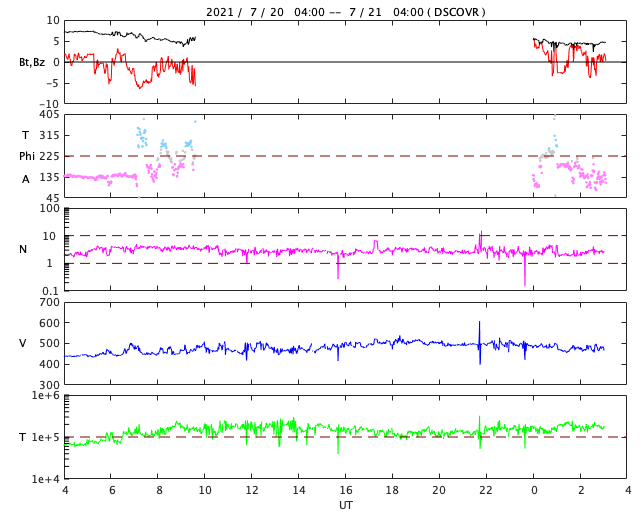
Task: Click the '22' hour label on UT axis
Action: click(x=486, y=490)
